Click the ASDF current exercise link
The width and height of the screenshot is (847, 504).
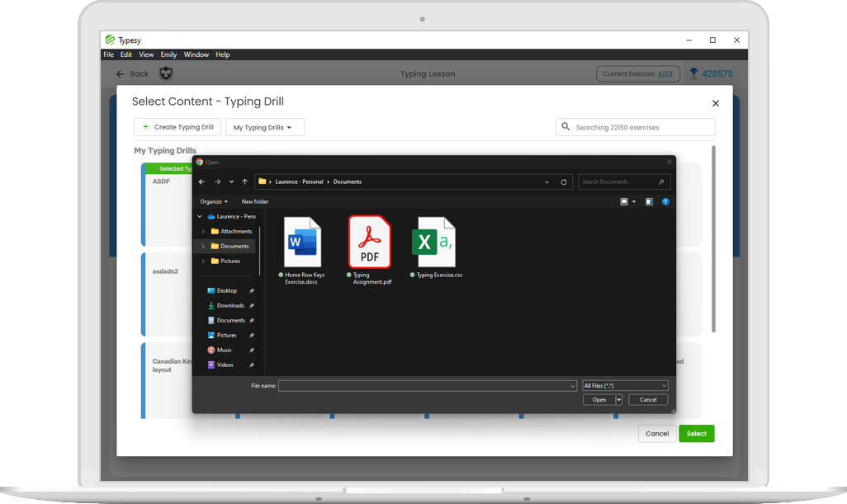pos(665,74)
